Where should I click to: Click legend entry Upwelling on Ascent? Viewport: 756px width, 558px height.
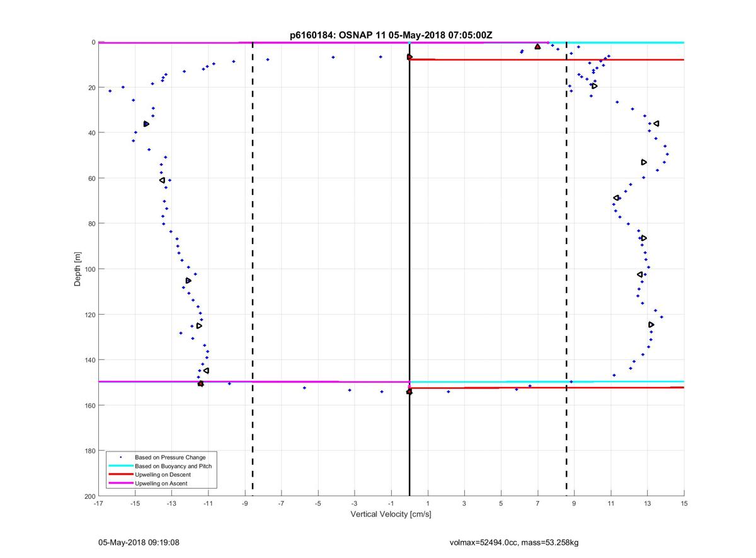point(161,484)
